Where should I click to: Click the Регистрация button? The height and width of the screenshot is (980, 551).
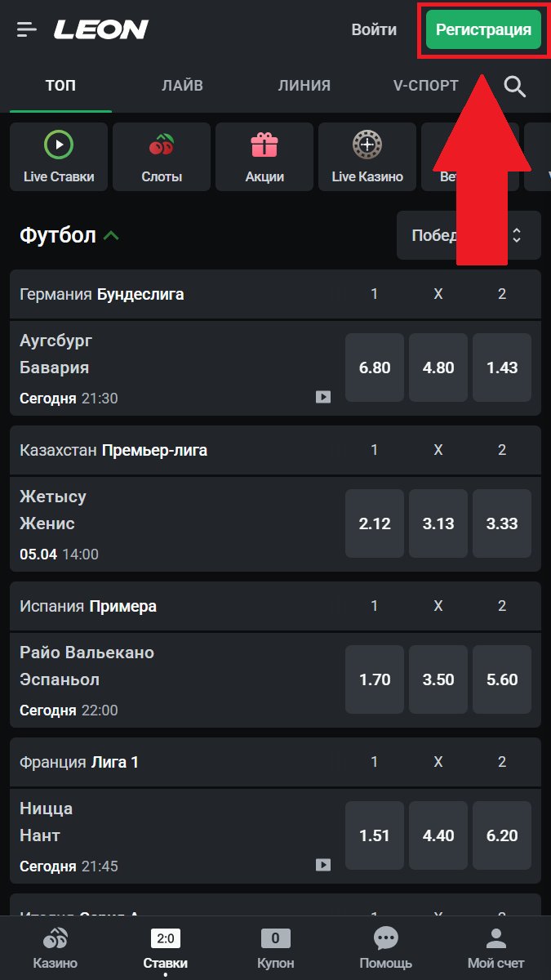coord(483,30)
